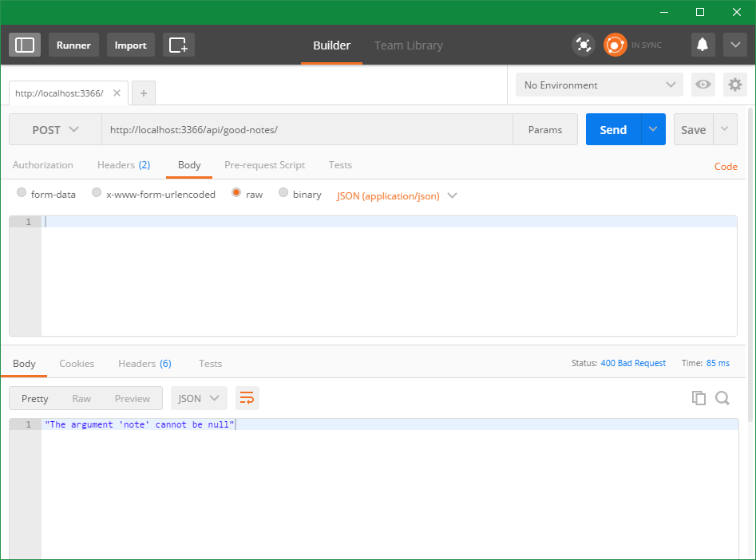756x560 pixels.
Task: Open the Params editor
Action: [x=545, y=130]
